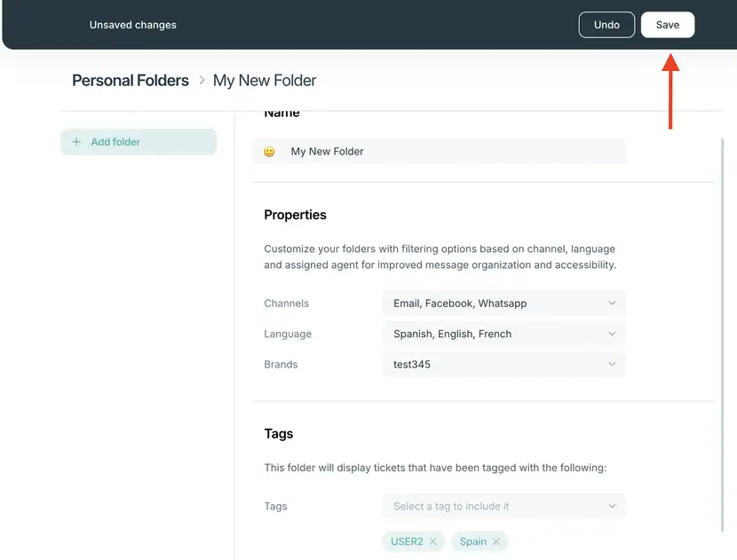Screen dimensions: 737x560
Task: Expand the Brands dropdown arrow
Action: click(612, 364)
